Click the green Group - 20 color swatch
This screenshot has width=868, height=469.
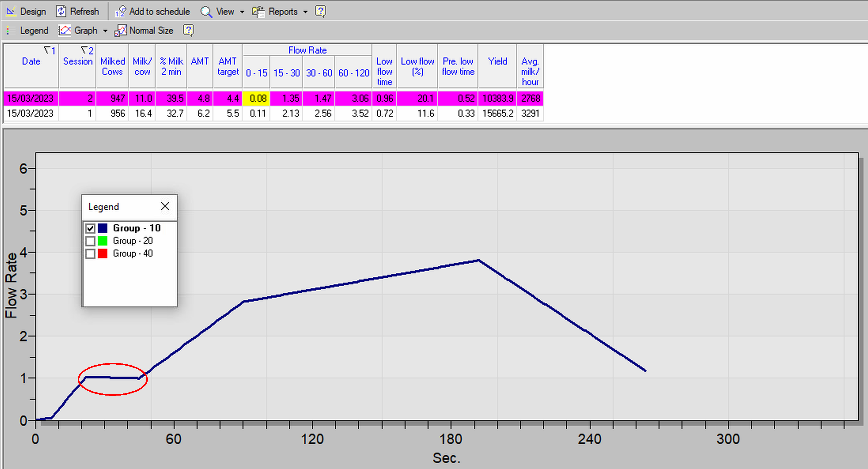tap(103, 241)
